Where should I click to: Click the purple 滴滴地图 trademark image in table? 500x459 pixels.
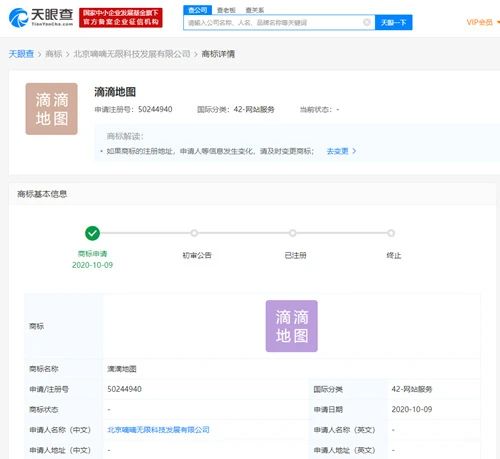coord(292,326)
